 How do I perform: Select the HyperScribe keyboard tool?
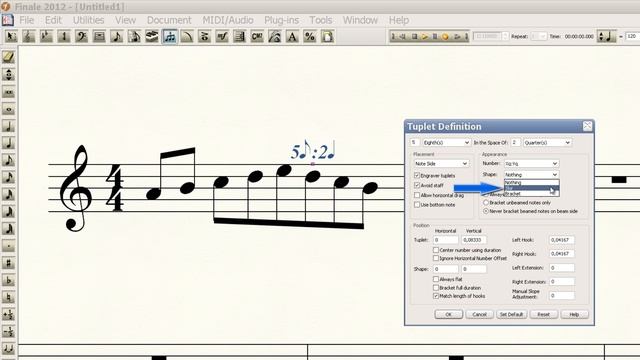(152, 37)
